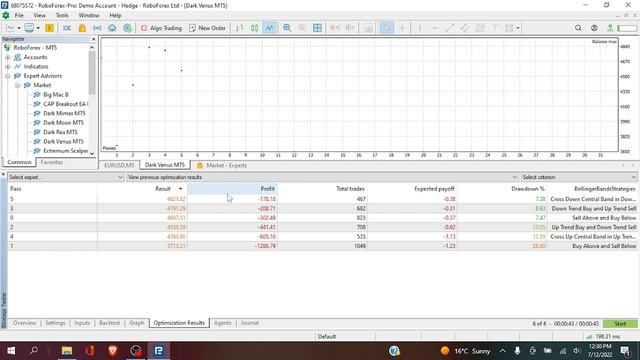Select Dark Venus MT5 expert in Navigator
640x360 pixels.
click(x=63, y=141)
